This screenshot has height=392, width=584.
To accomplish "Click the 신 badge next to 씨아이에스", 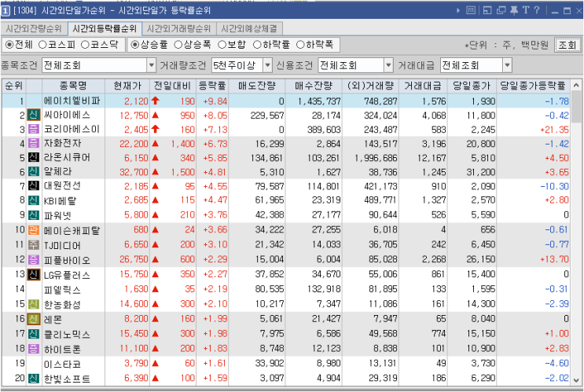I will point(34,115).
